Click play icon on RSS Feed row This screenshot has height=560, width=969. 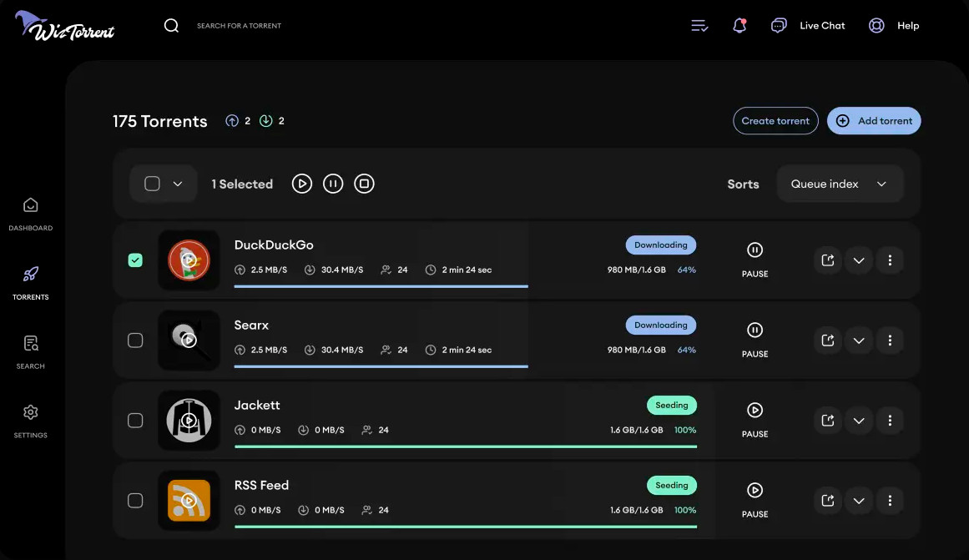coord(755,490)
